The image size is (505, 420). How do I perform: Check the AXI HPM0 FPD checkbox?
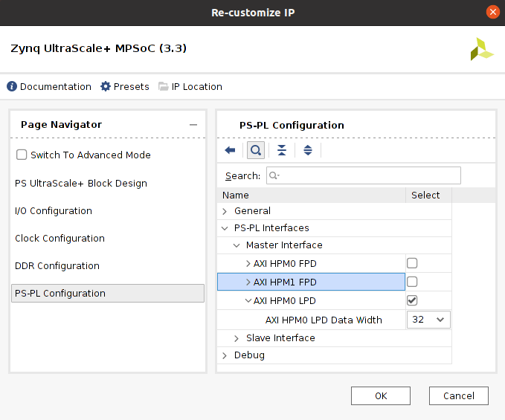tap(412, 263)
